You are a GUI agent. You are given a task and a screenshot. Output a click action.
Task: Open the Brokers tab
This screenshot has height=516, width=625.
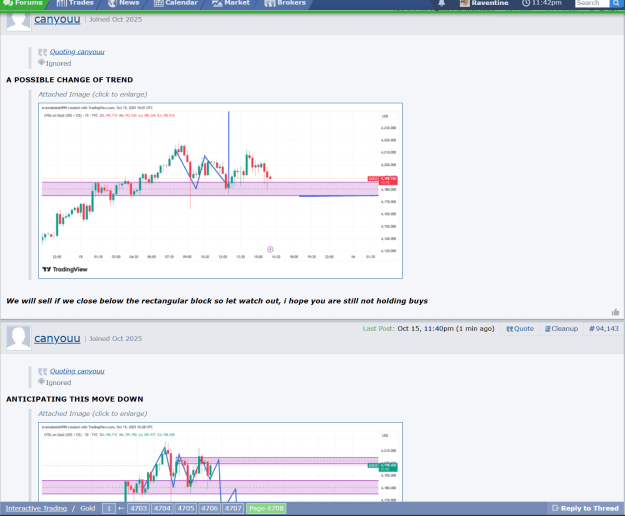285,3
